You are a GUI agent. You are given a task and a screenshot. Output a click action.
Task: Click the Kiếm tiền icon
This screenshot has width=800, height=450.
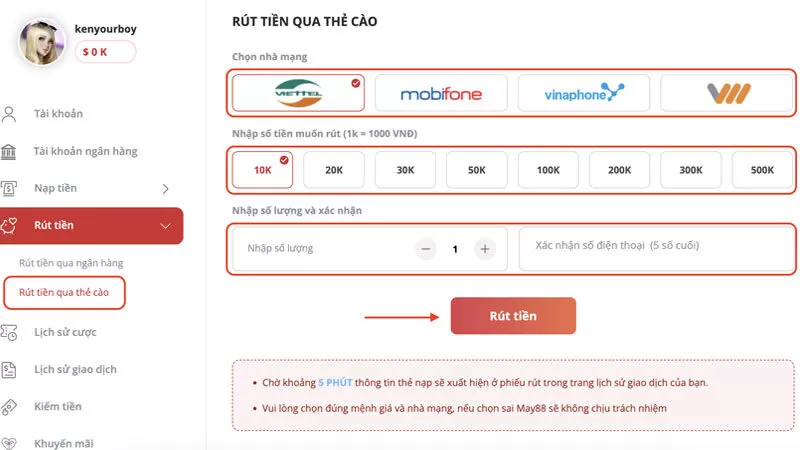coord(10,406)
